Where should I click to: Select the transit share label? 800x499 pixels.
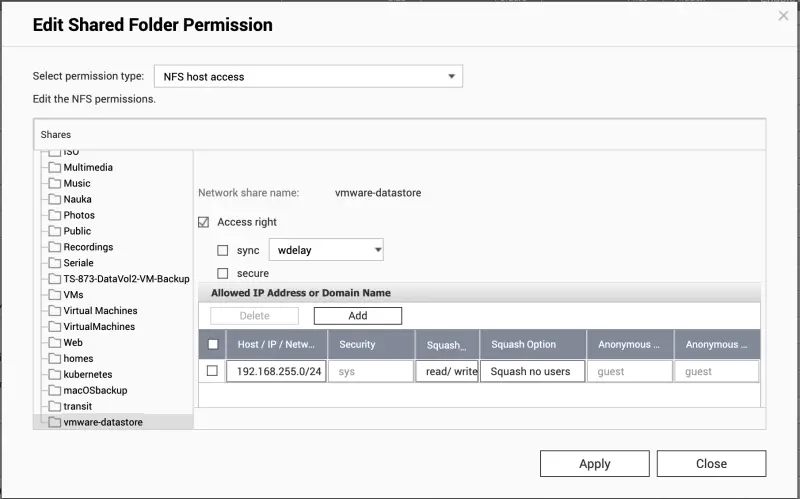(x=78, y=406)
